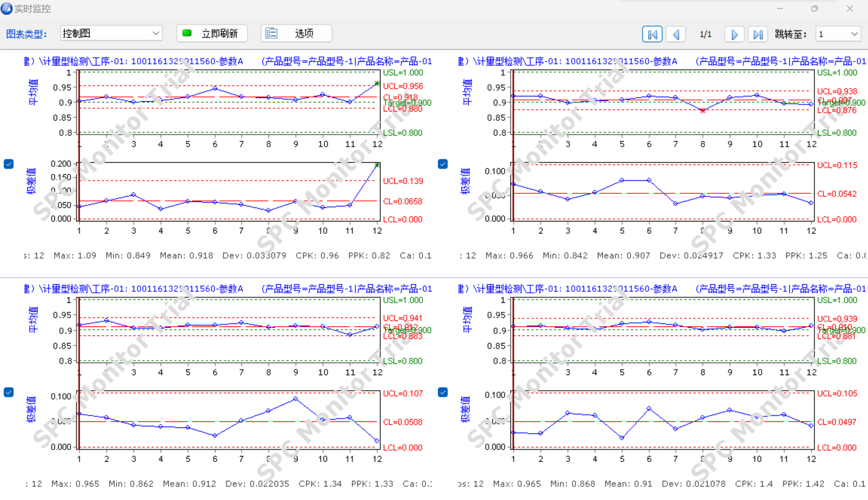Jump to the last page arrow

pyautogui.click(x=758, y=34)
